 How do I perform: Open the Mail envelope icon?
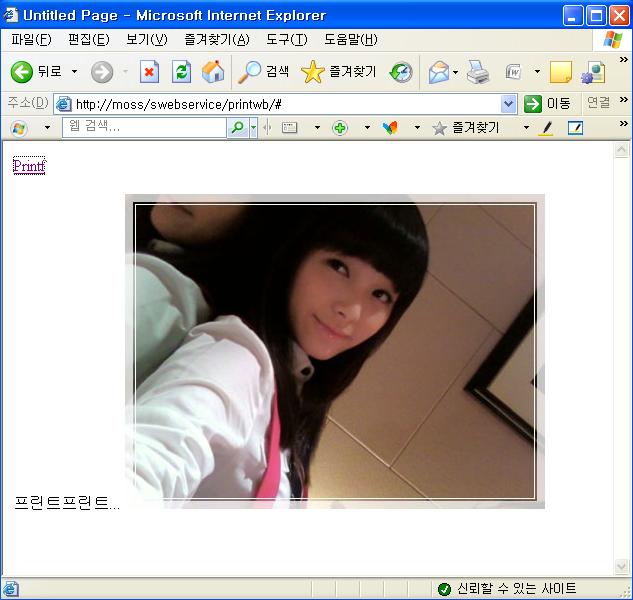pos(438,72)
